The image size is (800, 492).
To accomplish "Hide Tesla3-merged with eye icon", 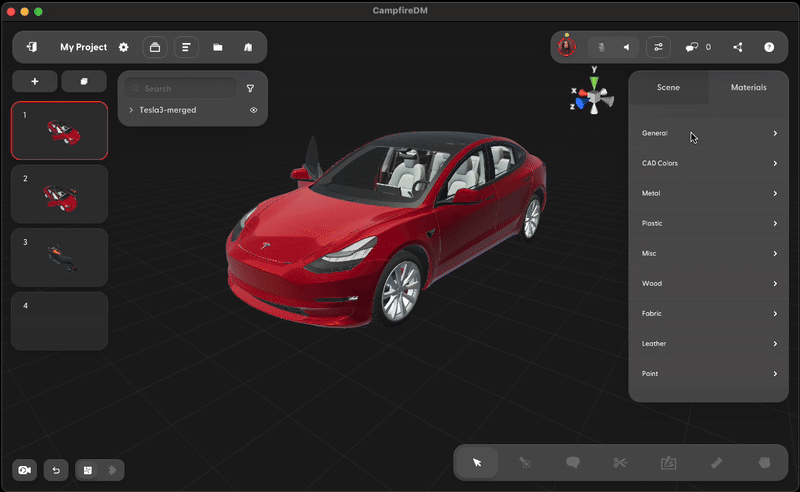I will (x=254, y=110).
